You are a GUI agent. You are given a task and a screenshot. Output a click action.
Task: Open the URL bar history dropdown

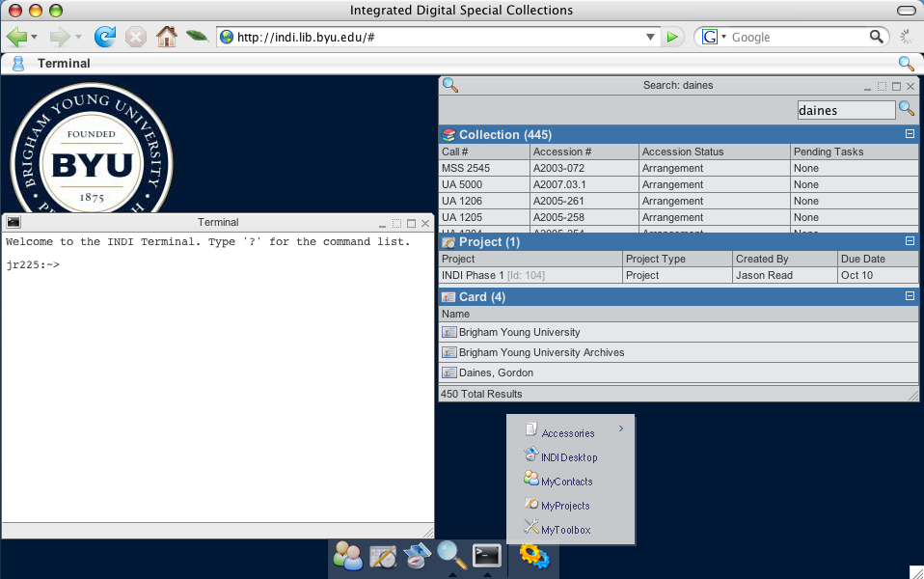tap(650, 37)
